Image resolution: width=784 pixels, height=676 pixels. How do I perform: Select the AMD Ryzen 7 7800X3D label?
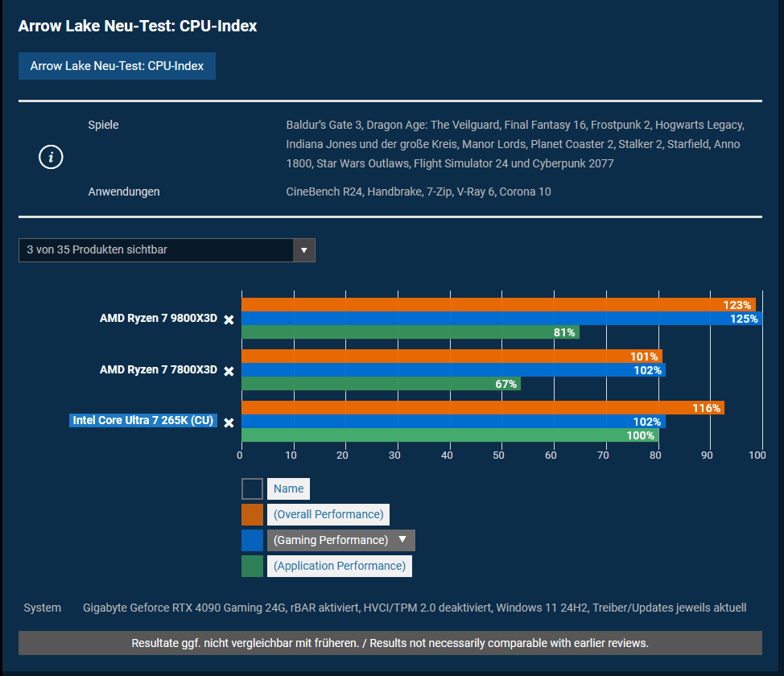159,370
